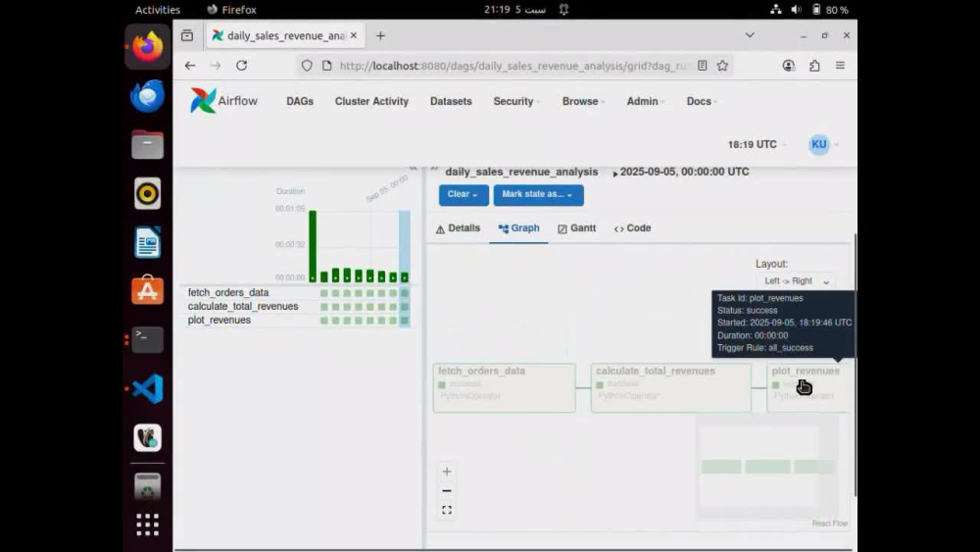This screenshot has width=980, height=552.
Task: Zoom out on graph with minus button
Action: point(447,491)
